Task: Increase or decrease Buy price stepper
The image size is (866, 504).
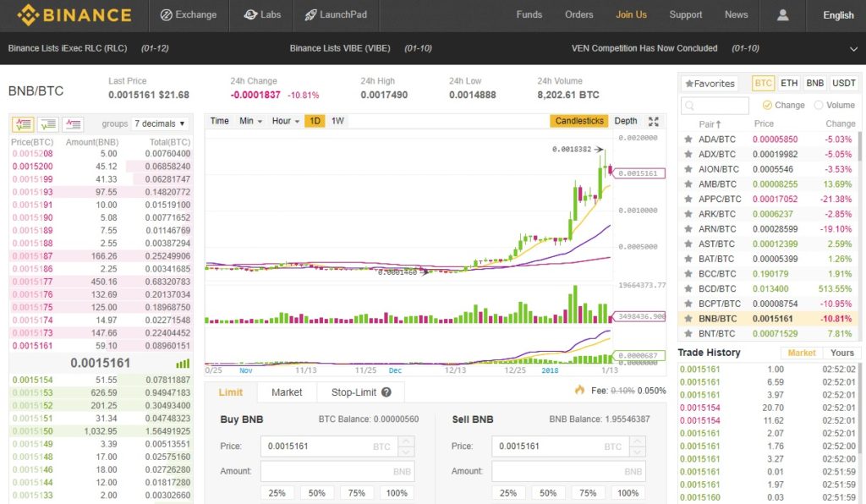Action: [x=406, y=446]
